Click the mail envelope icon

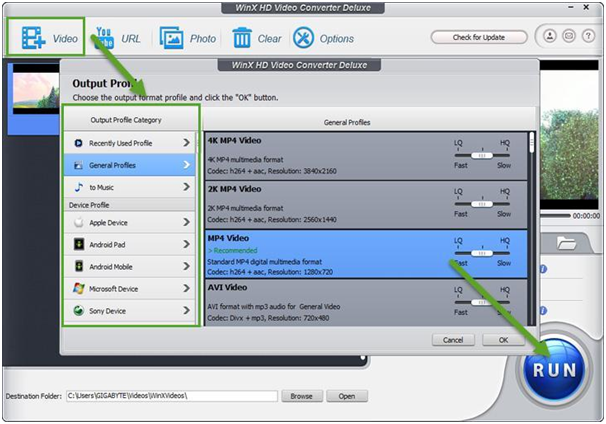point(568,37)
